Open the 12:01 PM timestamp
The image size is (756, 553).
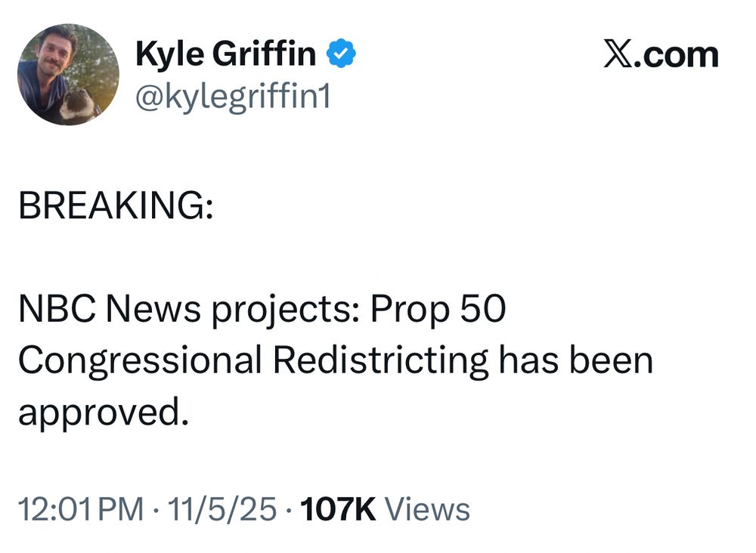coord(81,509)
